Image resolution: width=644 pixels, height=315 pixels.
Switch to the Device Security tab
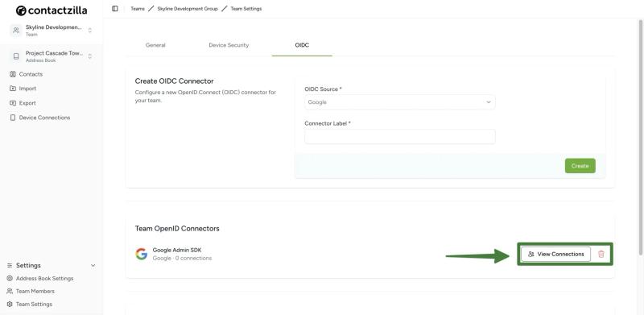pyautogui.click(x=229, y=45)
